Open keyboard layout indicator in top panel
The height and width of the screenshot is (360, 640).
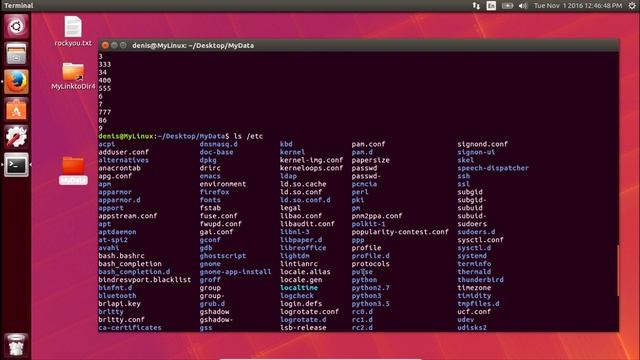pos(491,6)
